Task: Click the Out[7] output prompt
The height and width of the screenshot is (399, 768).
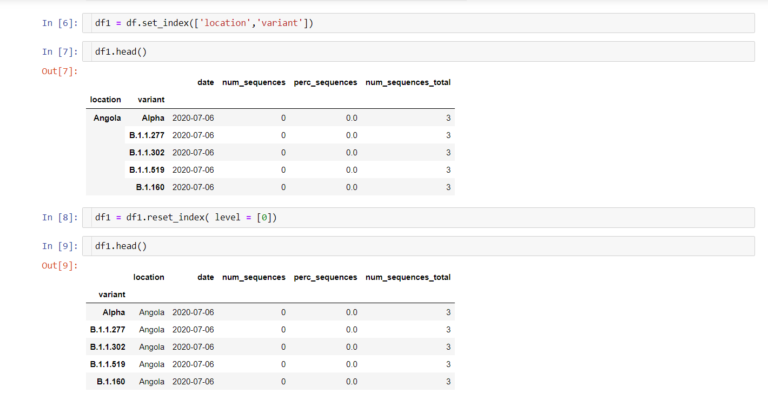Action: (60, 71)
